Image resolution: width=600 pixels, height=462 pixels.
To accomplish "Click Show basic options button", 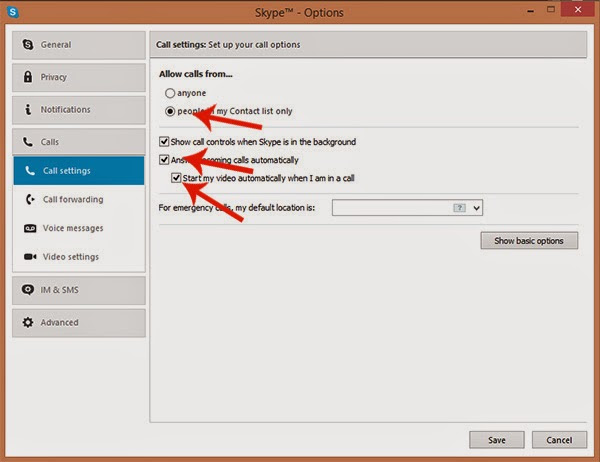I will (529, 241).
